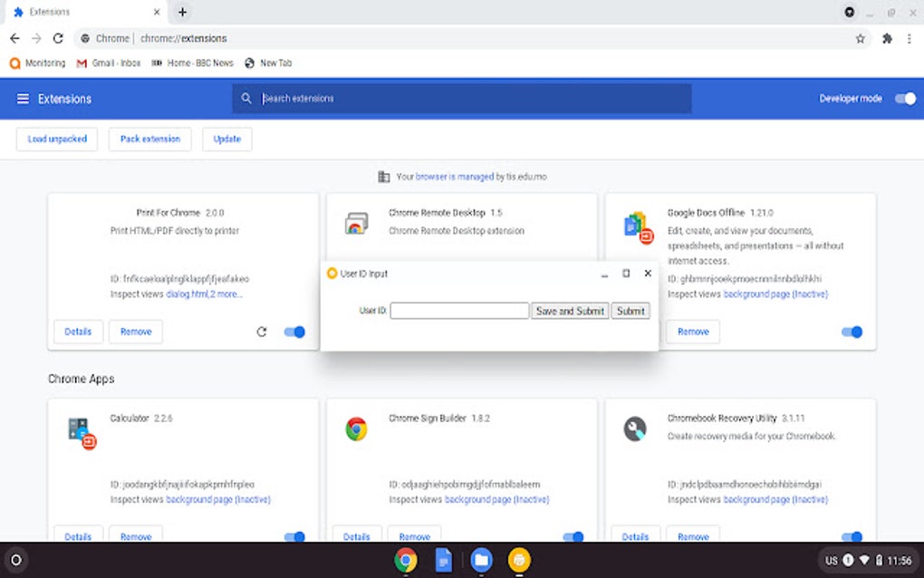This screenshot has width=924, height=578.
Task: Click inside the User ID input field
Action: coord(459,310)
